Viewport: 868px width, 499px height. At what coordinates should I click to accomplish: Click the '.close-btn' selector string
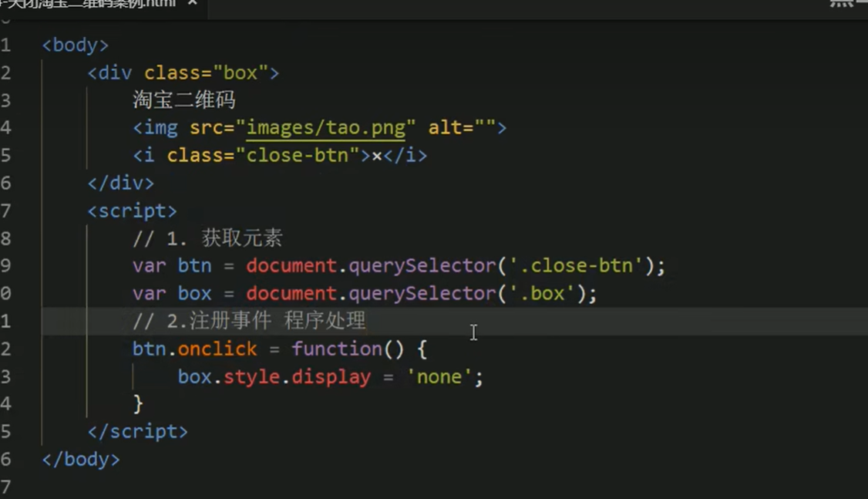(x=576, y=266)
